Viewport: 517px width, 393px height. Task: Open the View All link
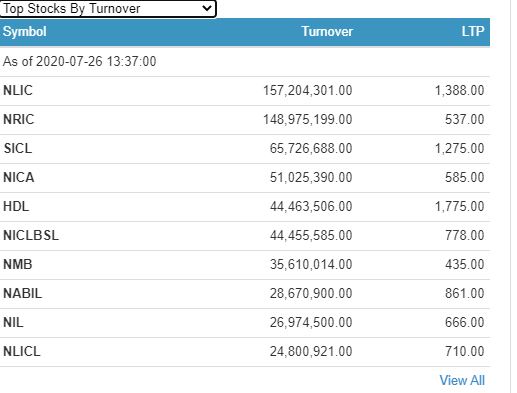[462, 380]
